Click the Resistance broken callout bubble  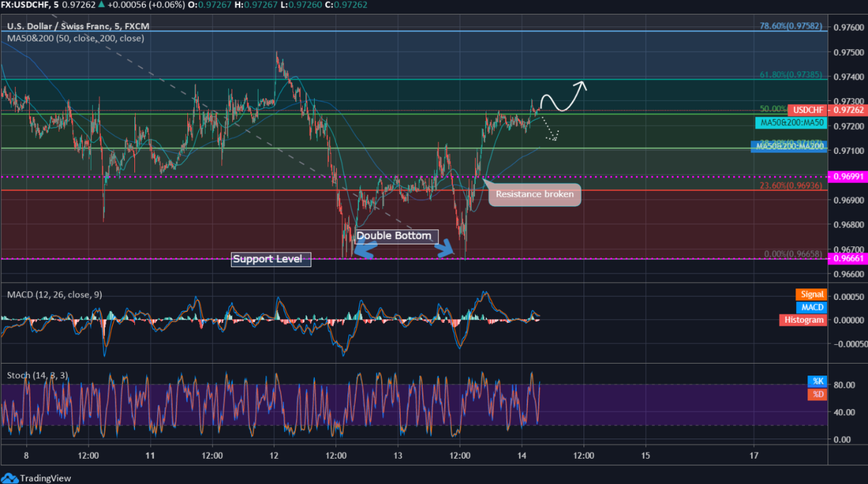534,194
